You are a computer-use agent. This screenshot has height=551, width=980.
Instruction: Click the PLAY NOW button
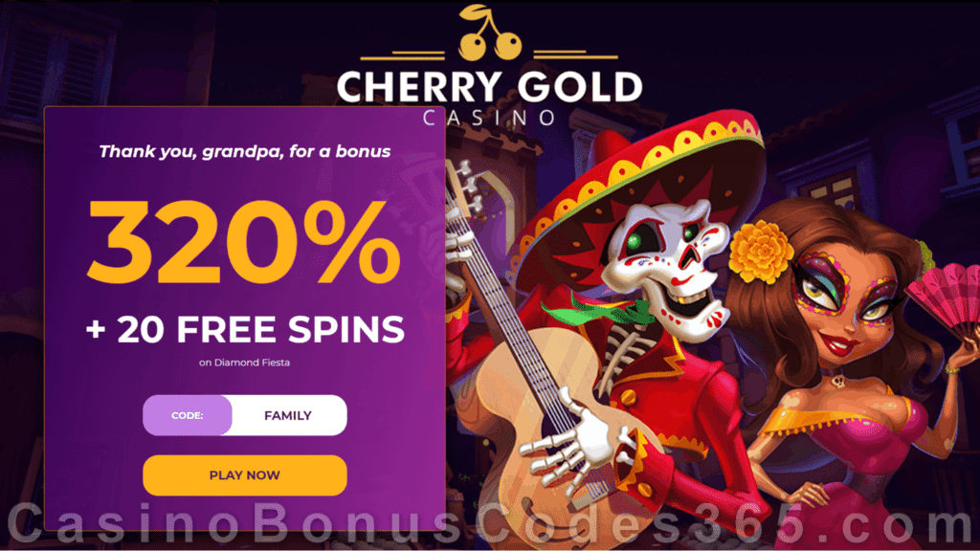(244, 475)
